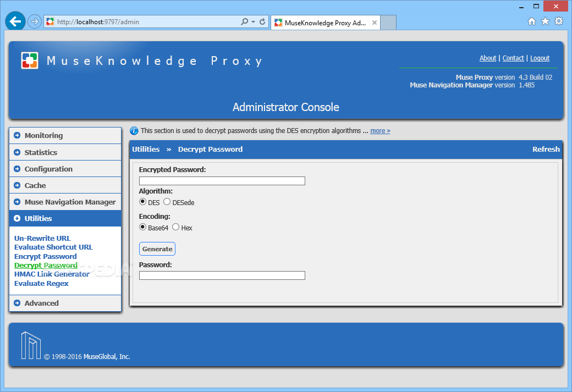Click the 'more »' help link

[x=380, y=130]
